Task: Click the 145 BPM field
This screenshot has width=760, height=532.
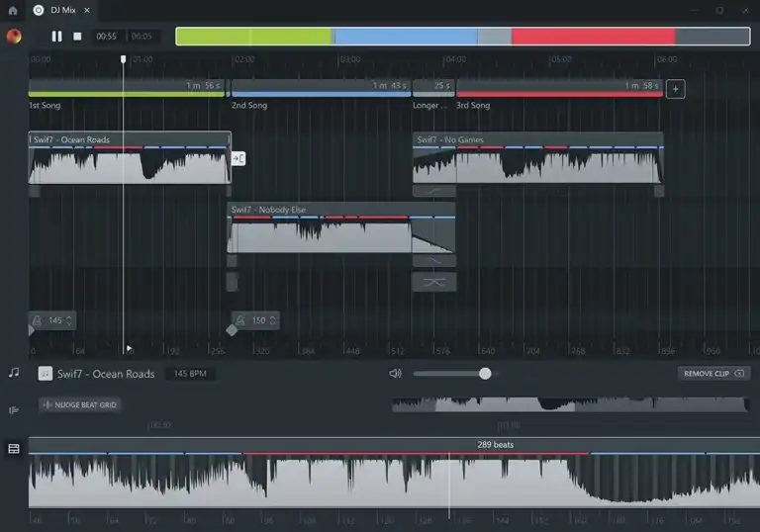Action: (x=190, y=374)
